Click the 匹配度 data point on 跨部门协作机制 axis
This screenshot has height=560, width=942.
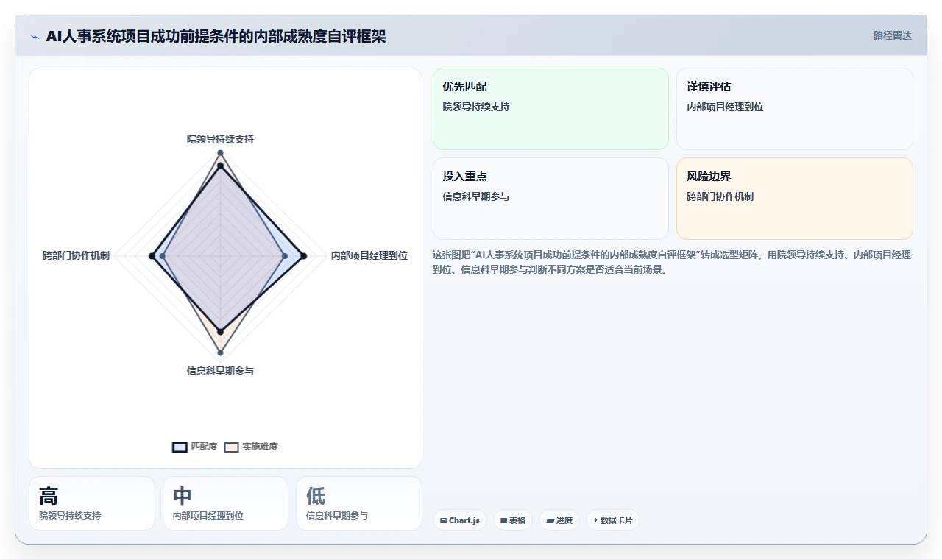click(x=152, y=256)
